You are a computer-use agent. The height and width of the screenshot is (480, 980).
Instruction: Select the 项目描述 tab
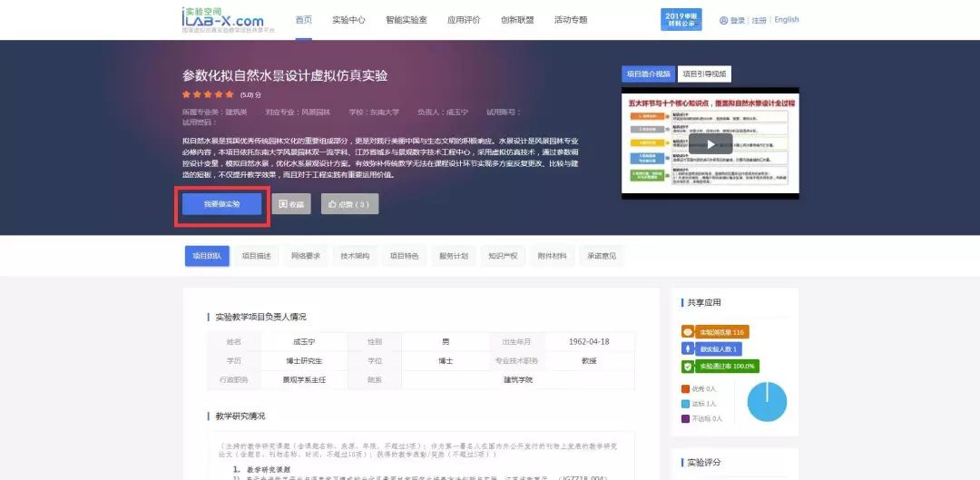[256, 256]
